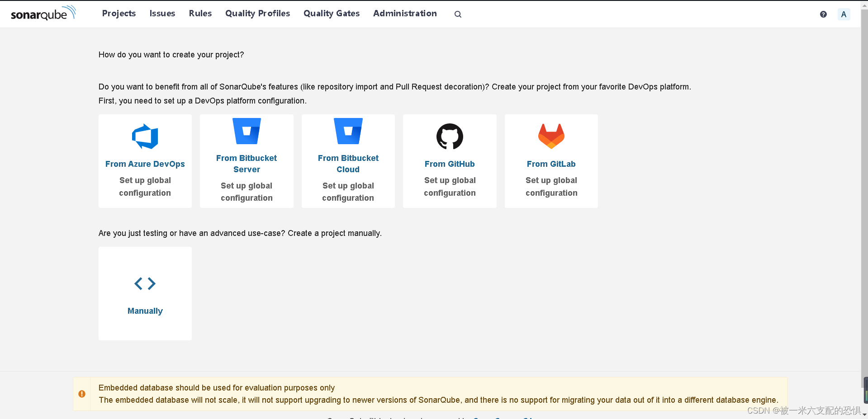Click 'How do you want to create your project?' heading
The width and height of the screenshot is (868, 419).
click(171, 55)
